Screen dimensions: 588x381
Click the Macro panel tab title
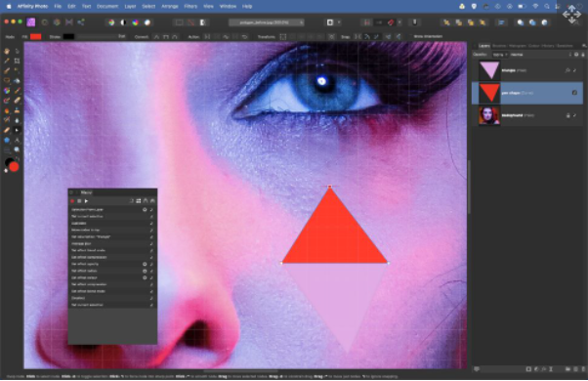86,192
